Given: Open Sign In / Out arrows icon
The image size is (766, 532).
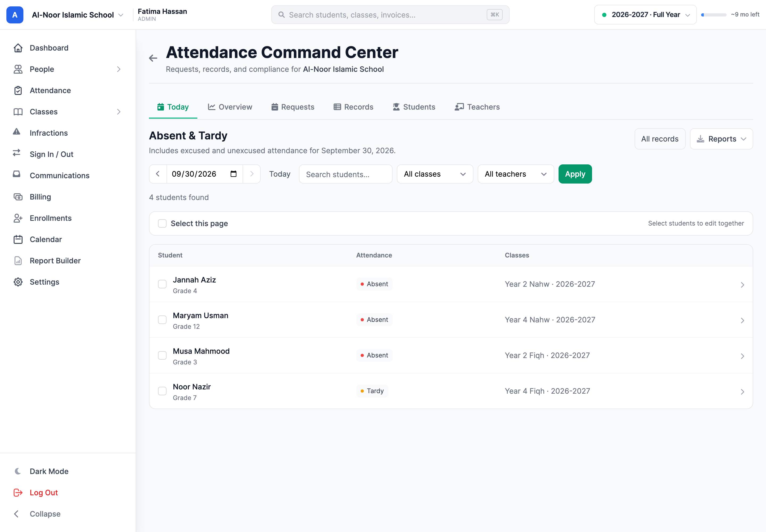Looking at the screenshot, I should (17, 153).
